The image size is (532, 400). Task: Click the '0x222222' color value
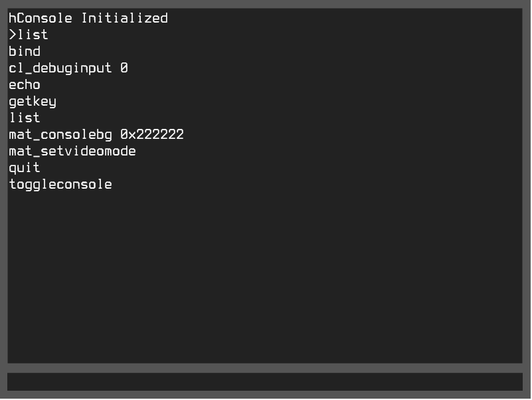coord(152,135)
